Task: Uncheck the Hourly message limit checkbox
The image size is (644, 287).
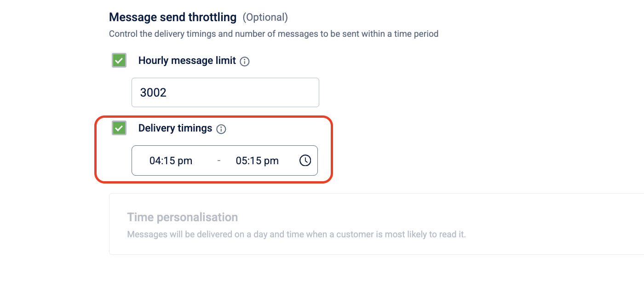Action: pyautogui.click(x=119, y=60)
